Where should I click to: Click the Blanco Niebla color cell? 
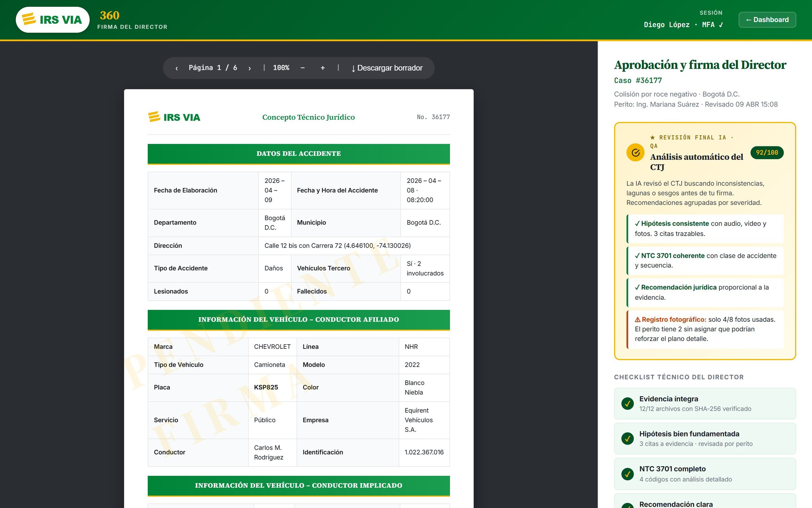pos(424,387)
